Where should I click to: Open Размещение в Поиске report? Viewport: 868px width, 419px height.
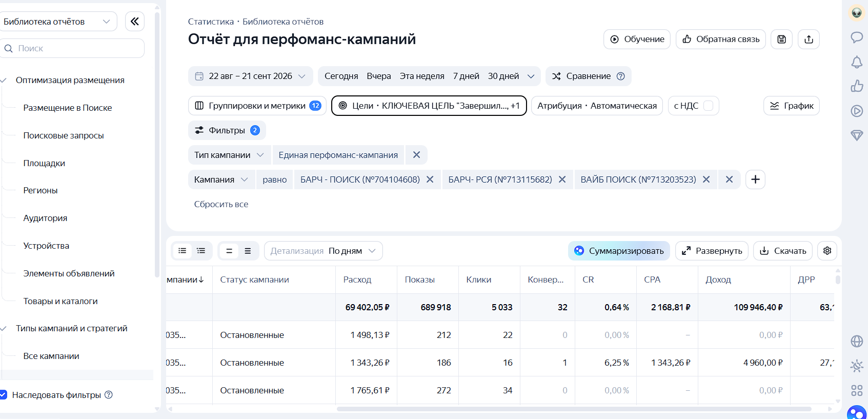pyautogui.click(x=67, y=108)
